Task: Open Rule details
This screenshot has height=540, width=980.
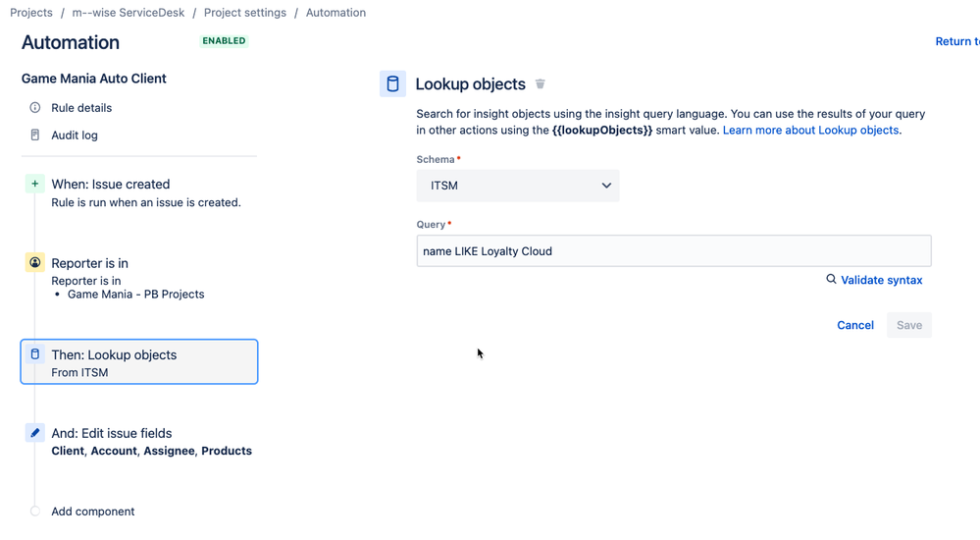Action: coord(81,108)
